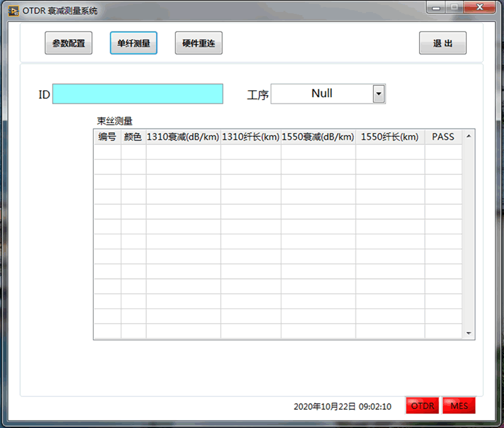Click the red OTDR status indicator
Viewport: 504px width, 428px height.
tap(422, 406)
